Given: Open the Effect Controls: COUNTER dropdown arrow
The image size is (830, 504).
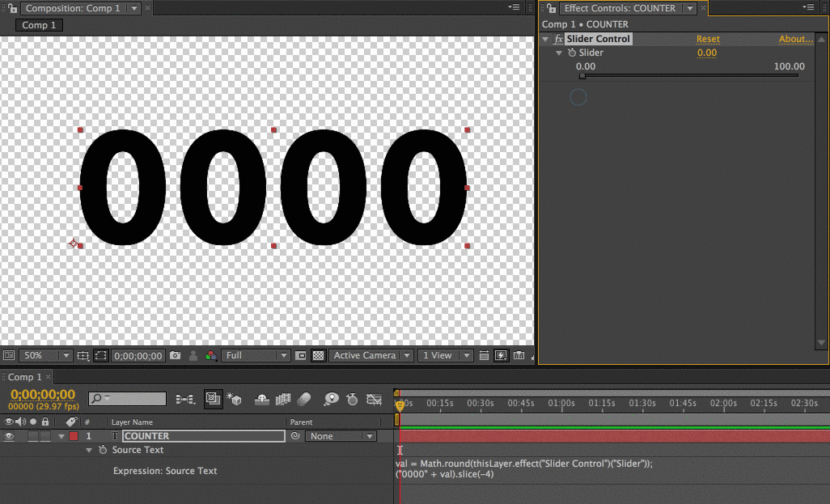Looking at the screenshot, I should point(690,8).
